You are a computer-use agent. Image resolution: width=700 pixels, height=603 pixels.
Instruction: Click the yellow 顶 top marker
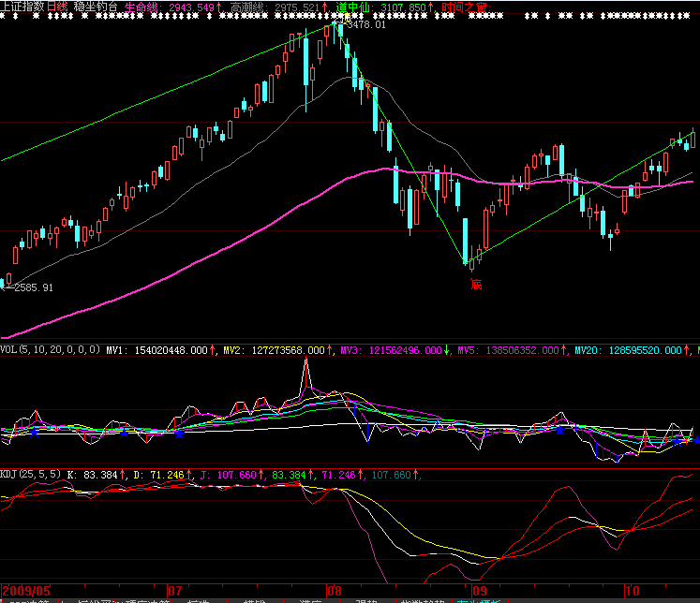click(344, 19)
